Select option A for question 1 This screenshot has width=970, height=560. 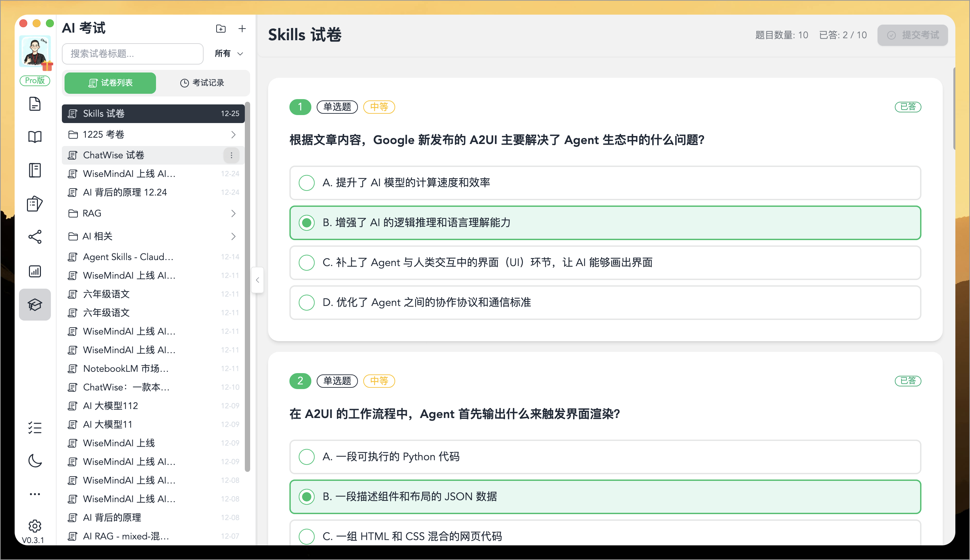tap(307, 183)
